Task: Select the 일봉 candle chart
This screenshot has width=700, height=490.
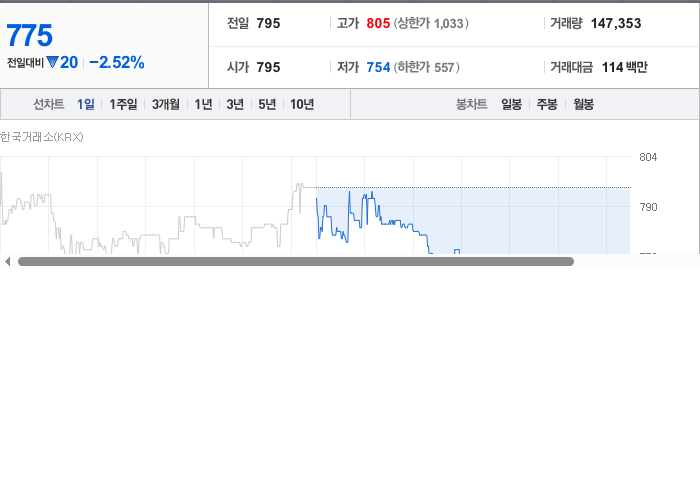Action: pyautogui.click(x=512, y=104)
